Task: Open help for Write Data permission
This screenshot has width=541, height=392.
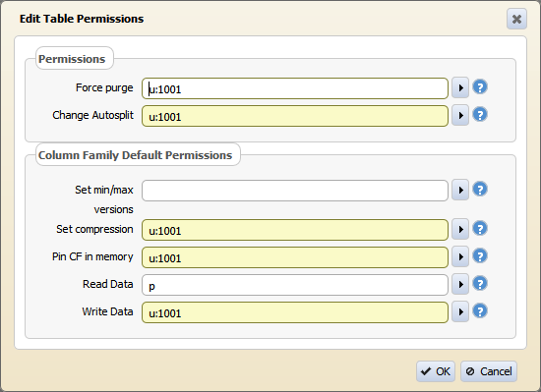Action: point(480,310)
